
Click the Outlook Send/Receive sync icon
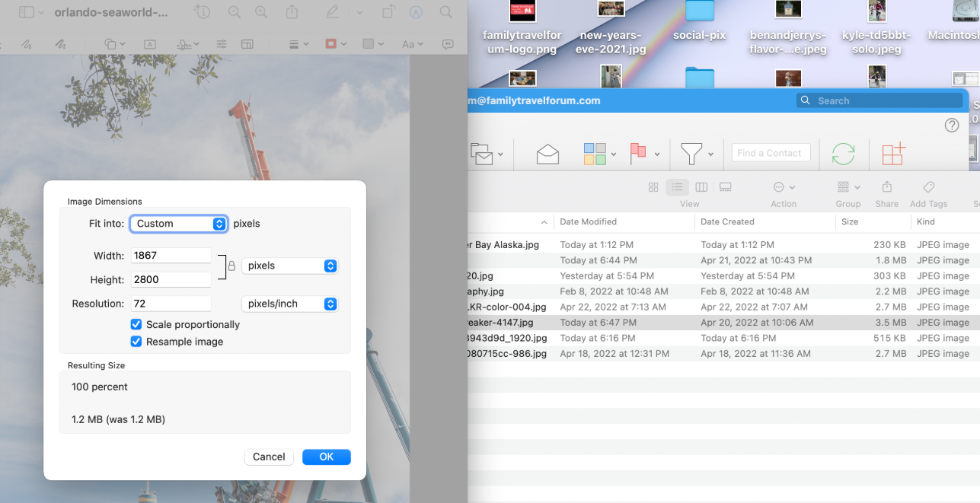[843, 153]
